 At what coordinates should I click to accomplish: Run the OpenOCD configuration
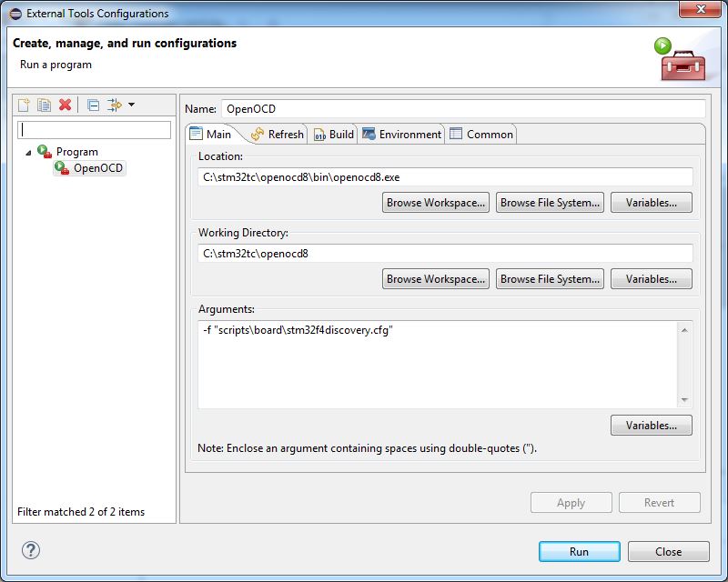pos(579,551)
